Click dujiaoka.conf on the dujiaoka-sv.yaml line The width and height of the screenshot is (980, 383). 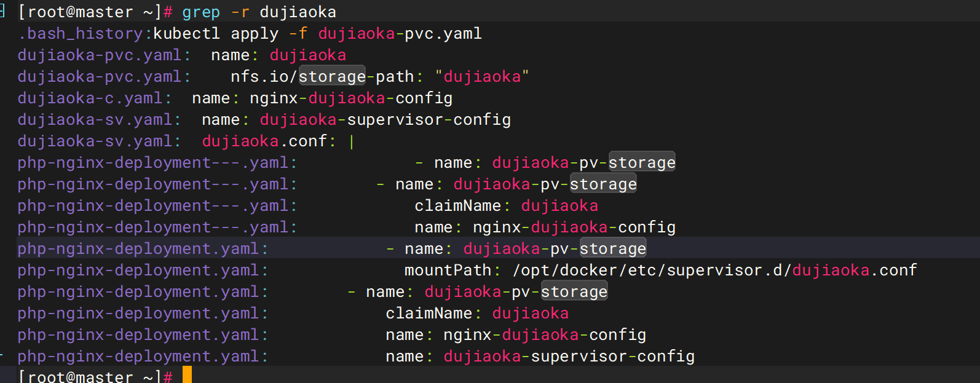click(x=264, y=141)
